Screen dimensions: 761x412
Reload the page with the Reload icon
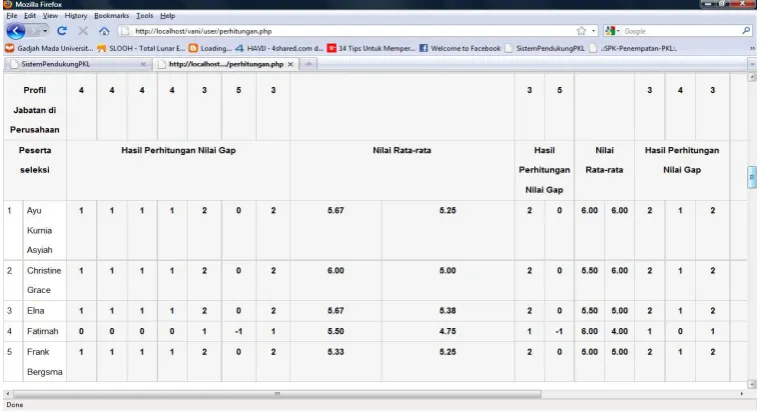pyautogui.click(x=62, y=31)
